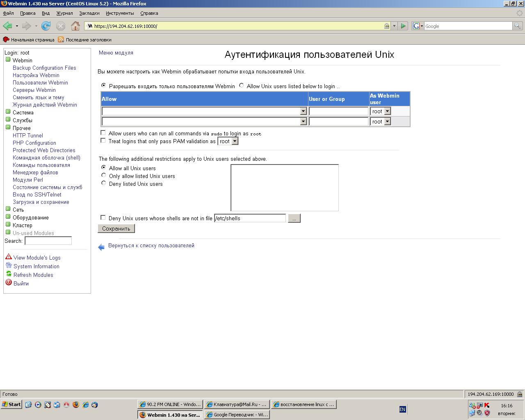This screenshot has height=420, width=525.
Task: Click the Refresh Modules green icon
Action: pos(9,274)
